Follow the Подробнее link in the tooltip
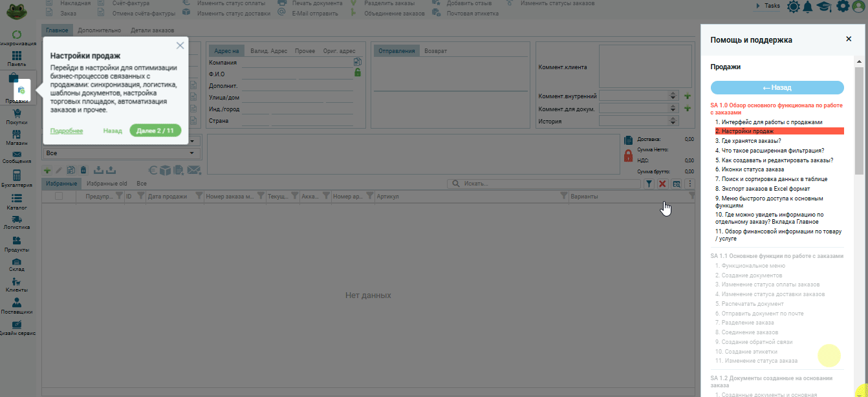Screen dimensions: 868x397 [x=67, y=131]
